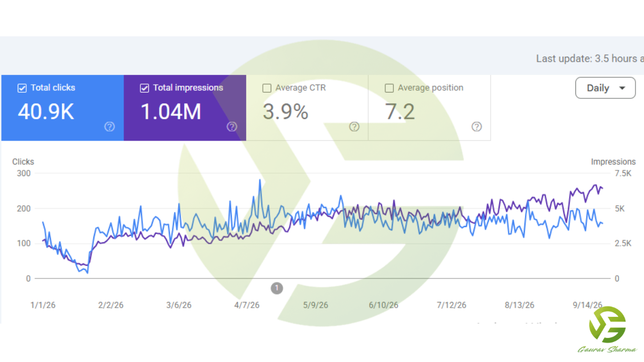644x362 pixels.
Task: Open the help icon on Total impressions card
Action: (x=232, y=127)
